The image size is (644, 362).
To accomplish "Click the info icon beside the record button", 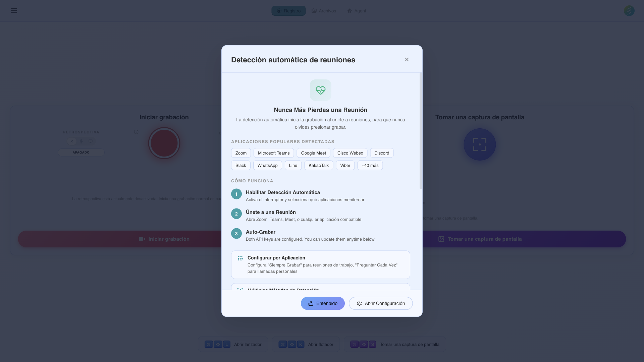I will [136, 132].
